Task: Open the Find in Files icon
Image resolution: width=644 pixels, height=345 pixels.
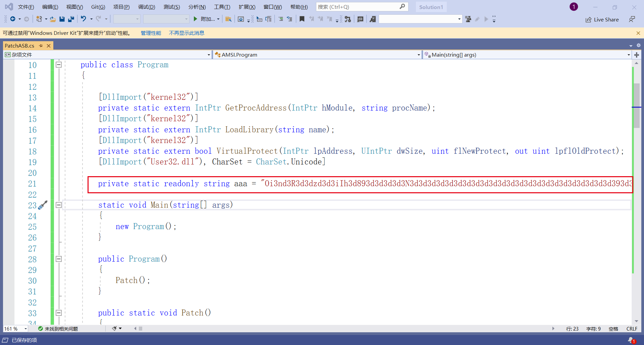Action: pos(228,19)
